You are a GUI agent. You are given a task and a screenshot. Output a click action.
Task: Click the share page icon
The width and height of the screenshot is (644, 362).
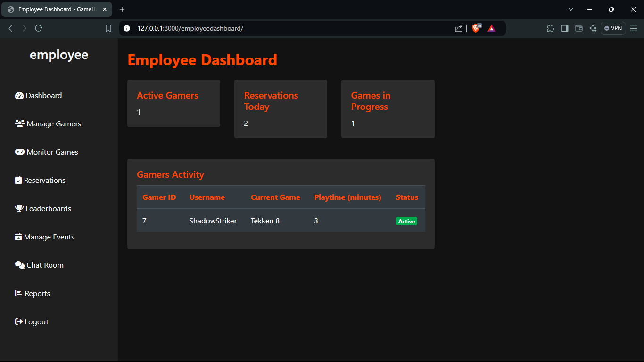(x=458, y=28)
